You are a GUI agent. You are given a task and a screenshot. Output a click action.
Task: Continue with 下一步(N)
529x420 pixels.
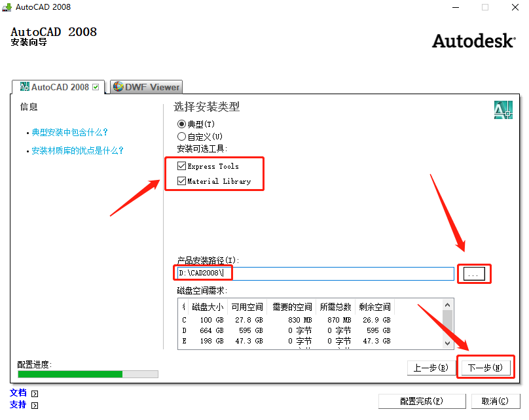pyautogui.click(x=485, y=368)
